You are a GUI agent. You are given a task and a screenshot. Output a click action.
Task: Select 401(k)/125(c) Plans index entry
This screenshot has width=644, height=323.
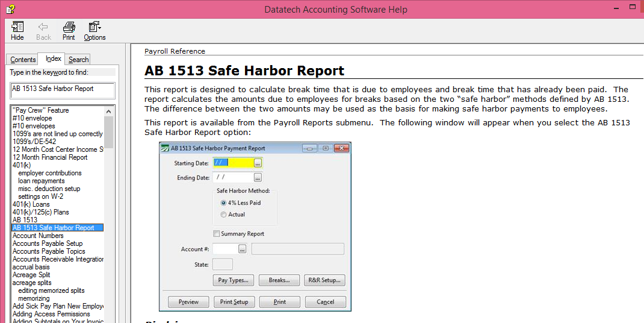(x=41, y=212)
